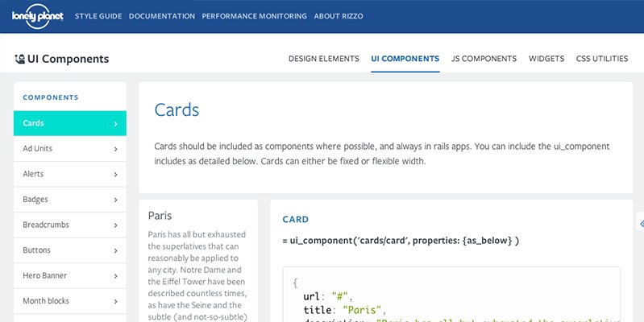644x322 pixels.
Task: Expand the Ad Units chevron arrow
Action: pos(115,149)
